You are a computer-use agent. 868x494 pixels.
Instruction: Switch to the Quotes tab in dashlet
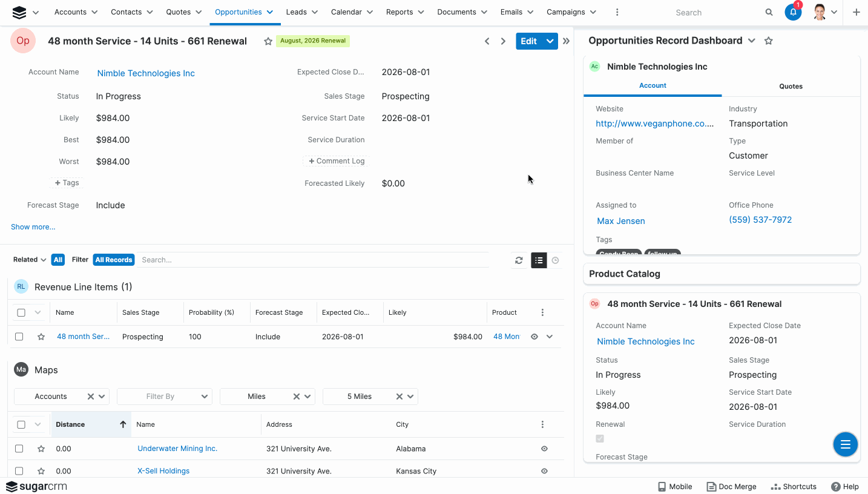791,86
